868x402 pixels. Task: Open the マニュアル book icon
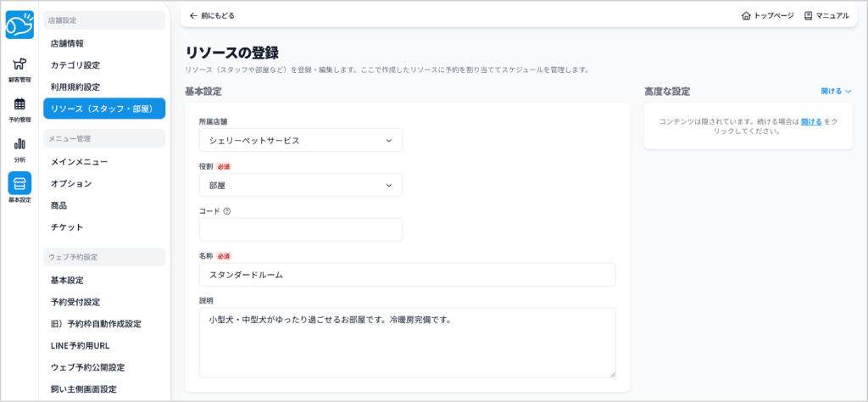coord(808,15)
